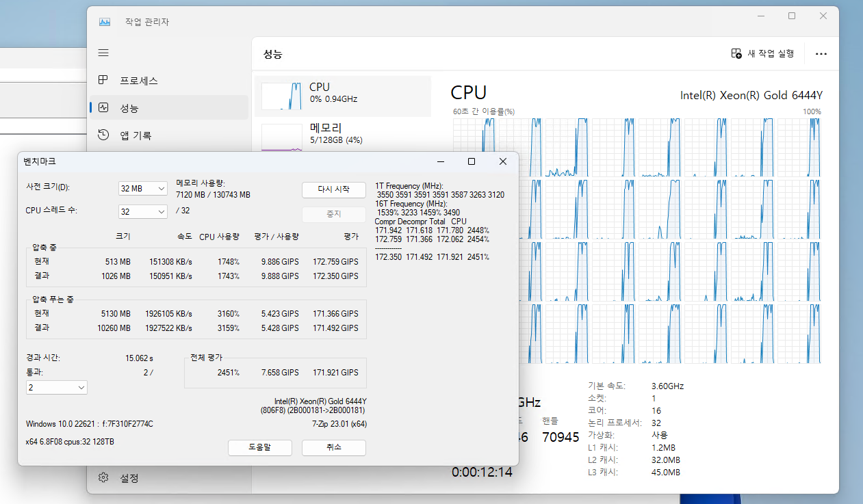
Task: Maximize the Task Manager window
Action: tap(792, 16)
